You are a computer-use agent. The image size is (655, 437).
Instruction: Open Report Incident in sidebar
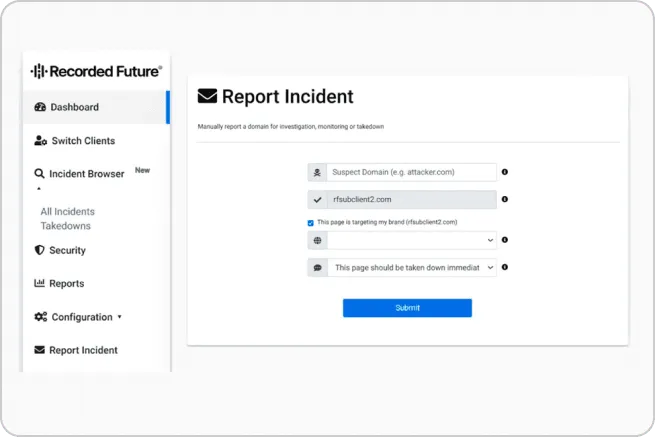[x=83, y=350]
